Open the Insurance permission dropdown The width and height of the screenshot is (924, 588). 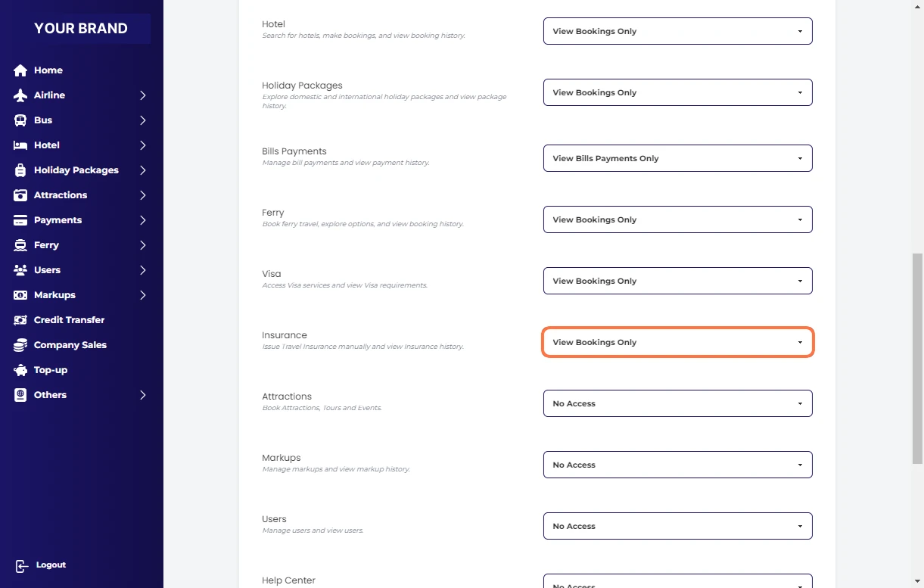click(677, 342)
